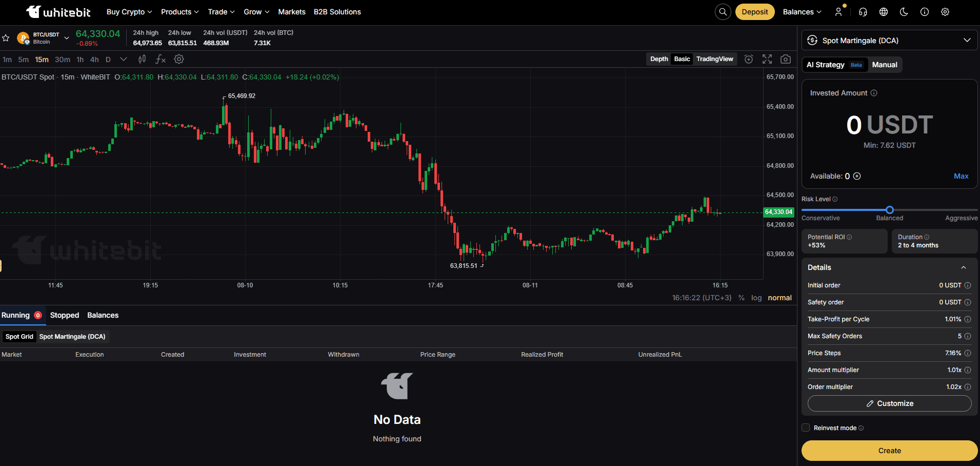Expand more time intervals chevron

coord(124,59)
